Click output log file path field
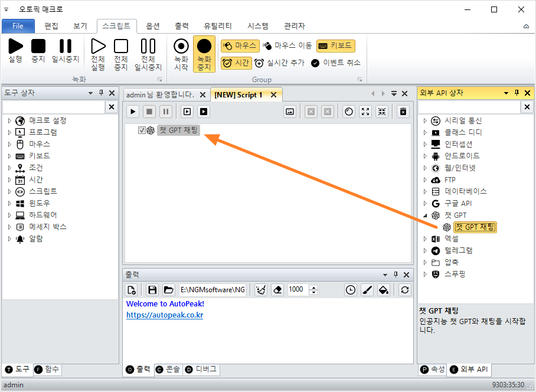 point(213,290)
